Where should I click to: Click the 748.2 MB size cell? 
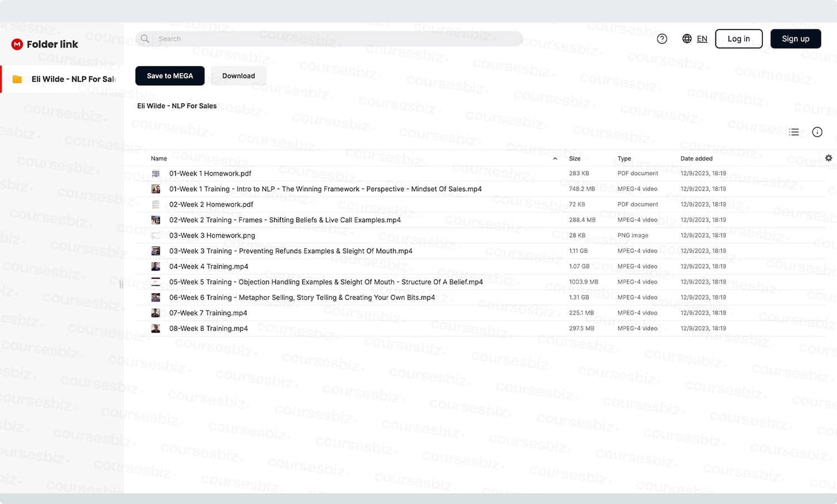582,189
